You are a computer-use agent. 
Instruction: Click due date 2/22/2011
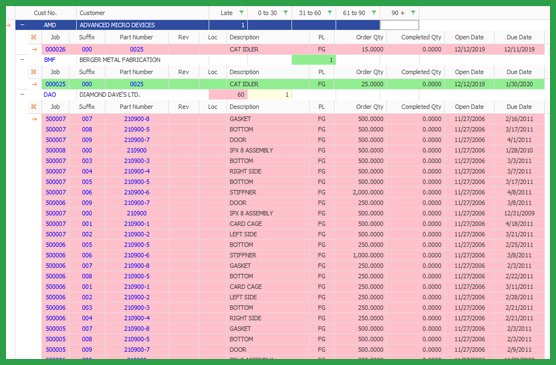pyautogui.click(x=519, y=276)
